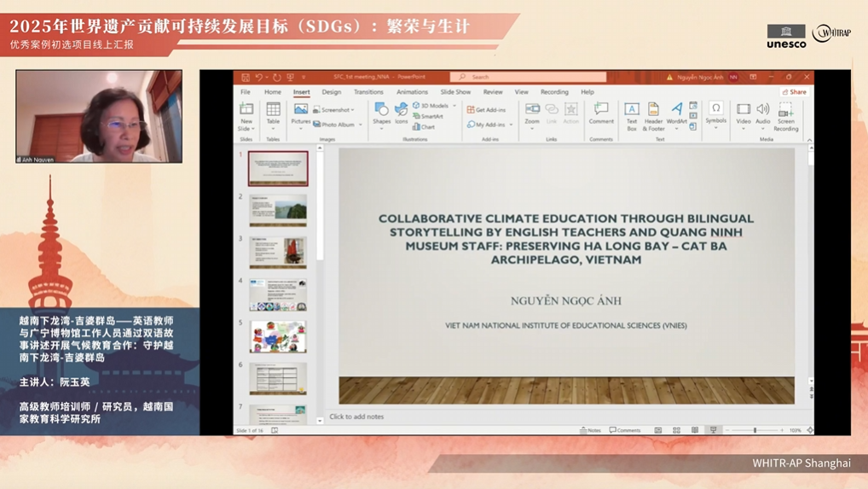This screenshot has width=868, height=489.
Task: Open the Design tab
Action: click(331, 92)
